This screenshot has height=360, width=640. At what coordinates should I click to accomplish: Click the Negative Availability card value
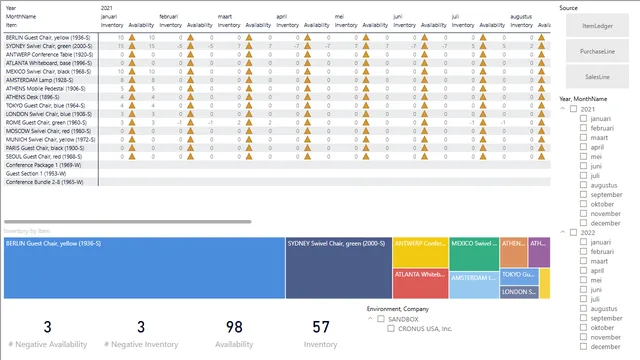(x=48, y=327)
